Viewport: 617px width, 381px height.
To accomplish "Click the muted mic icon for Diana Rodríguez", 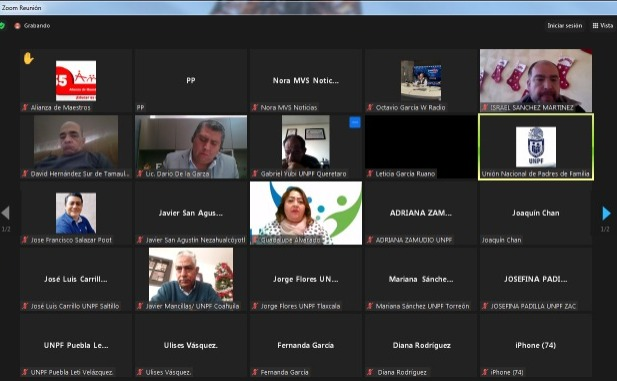I will (x=369, y=372).
